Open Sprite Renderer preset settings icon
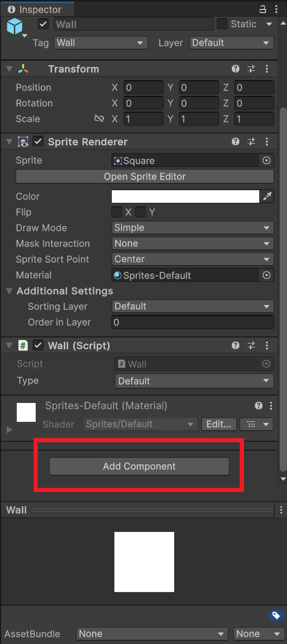The image size is (287, 644). click(251, 141)
